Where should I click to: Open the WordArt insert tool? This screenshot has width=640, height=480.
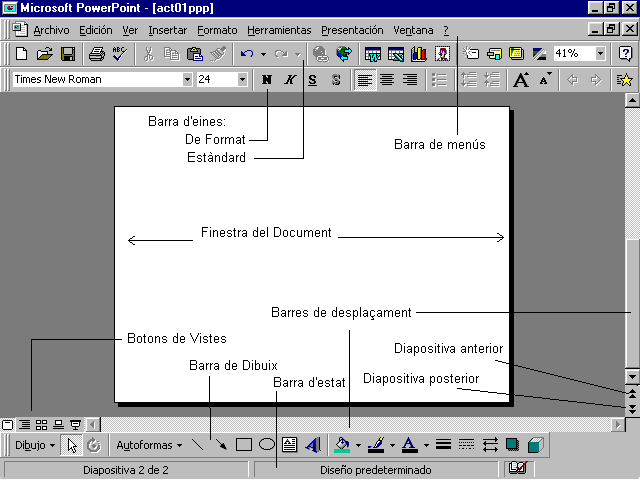click(x=313, y=445)
